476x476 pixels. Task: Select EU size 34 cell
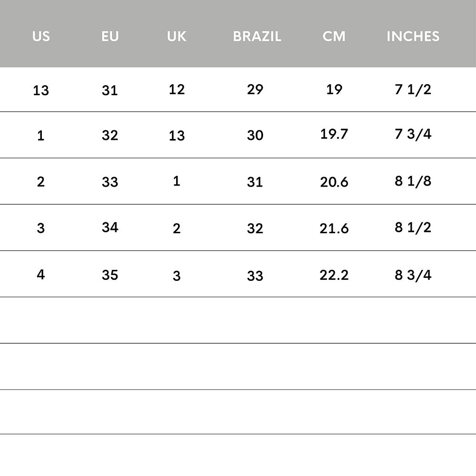[110, 228]
